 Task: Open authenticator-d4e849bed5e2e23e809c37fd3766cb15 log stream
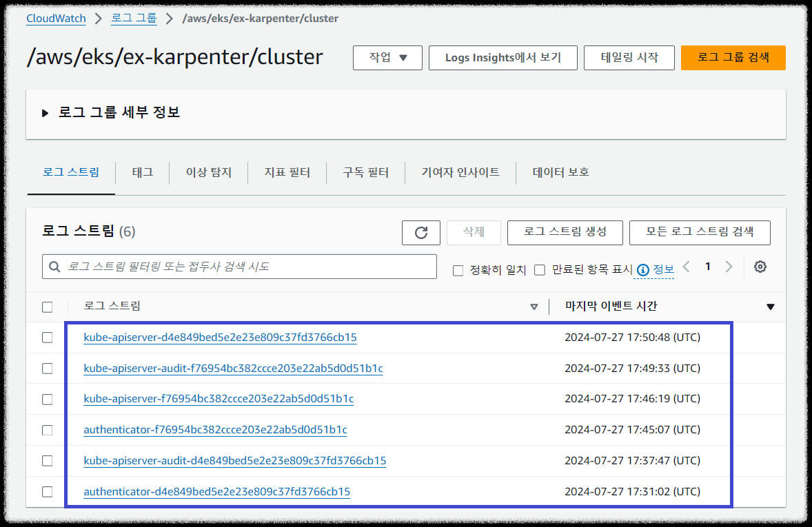pos(217,492)
